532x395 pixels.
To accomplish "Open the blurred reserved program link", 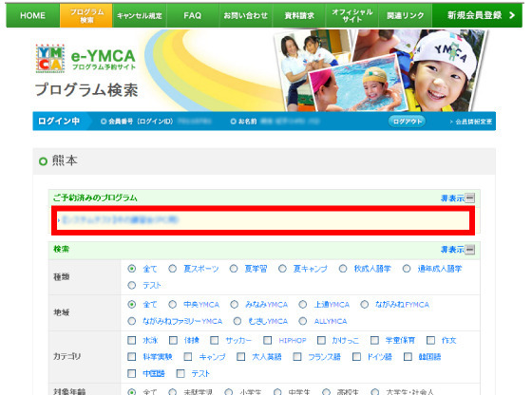I will tap(119, 219).
